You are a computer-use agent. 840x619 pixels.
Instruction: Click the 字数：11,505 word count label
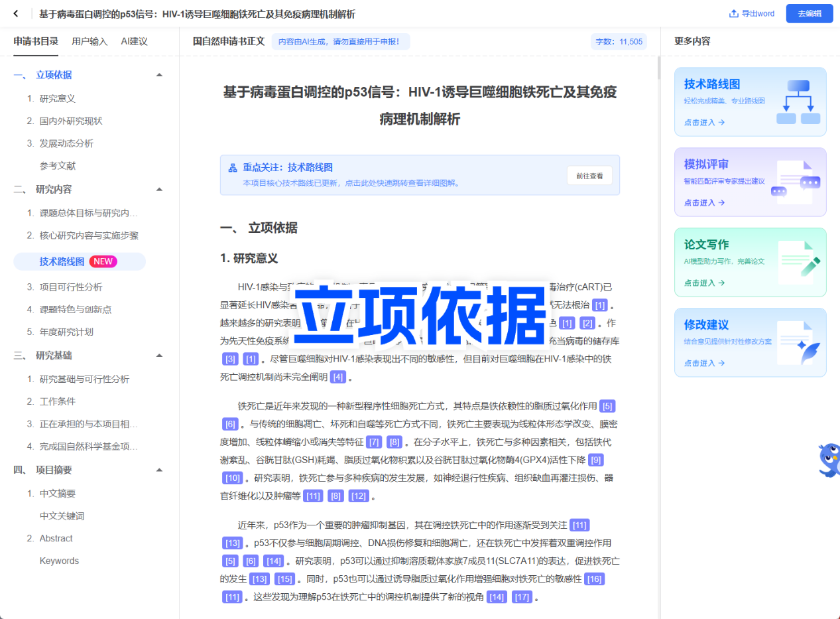pyautogui.click(x=619, y=41)
